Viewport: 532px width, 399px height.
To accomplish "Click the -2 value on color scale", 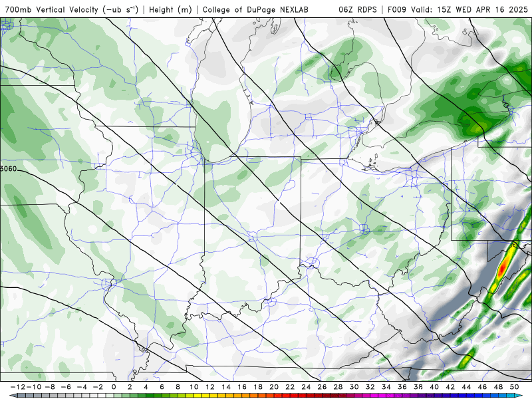I will coord(98,387).
